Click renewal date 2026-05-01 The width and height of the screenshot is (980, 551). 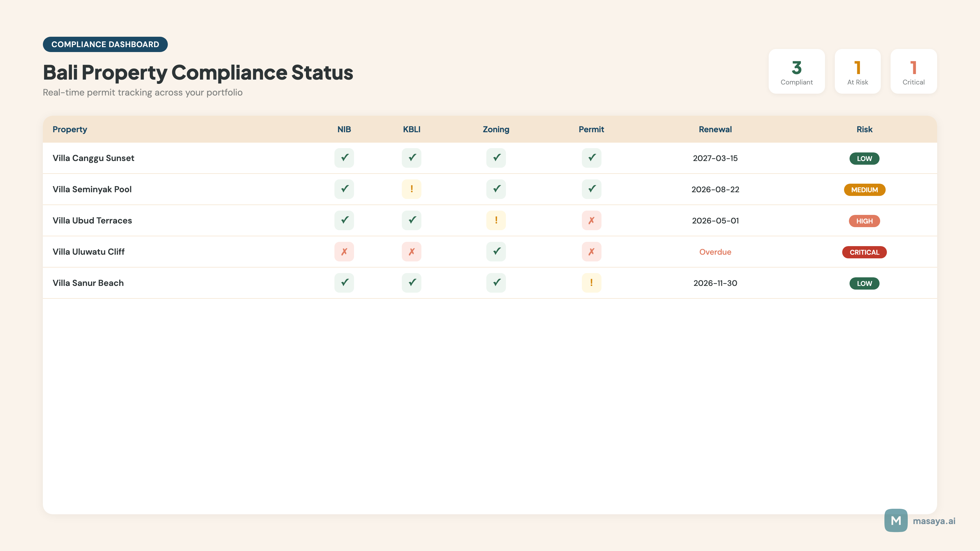pos(715,220)
